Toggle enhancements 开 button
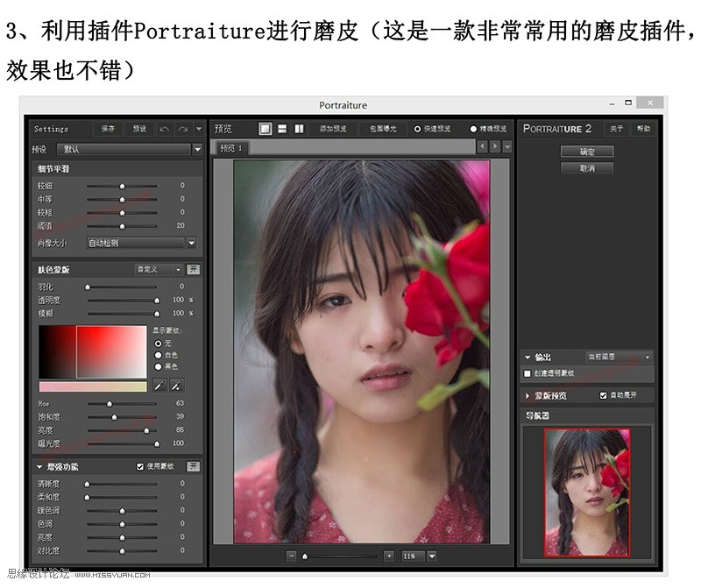This screenshot has height=588, width=701. click(193, 466)
